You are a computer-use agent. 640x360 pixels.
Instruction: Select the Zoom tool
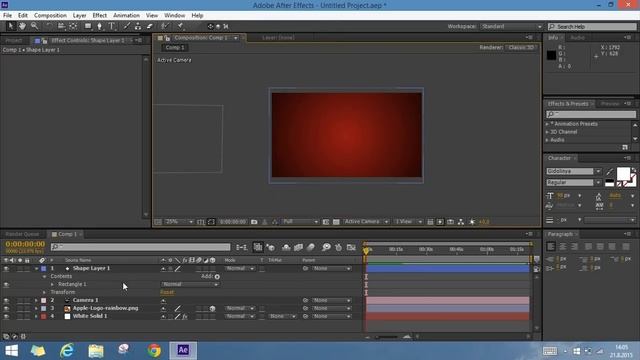[34, 26]
